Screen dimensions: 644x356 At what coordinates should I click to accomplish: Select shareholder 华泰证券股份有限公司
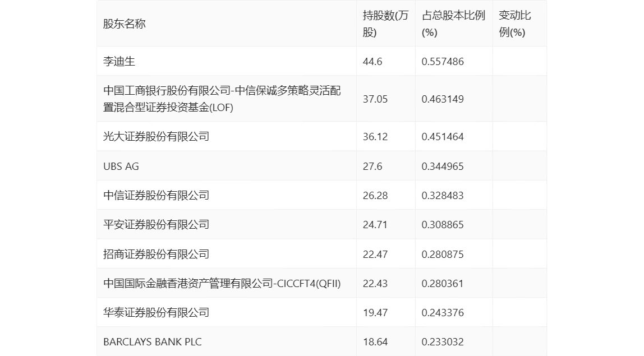156,312
